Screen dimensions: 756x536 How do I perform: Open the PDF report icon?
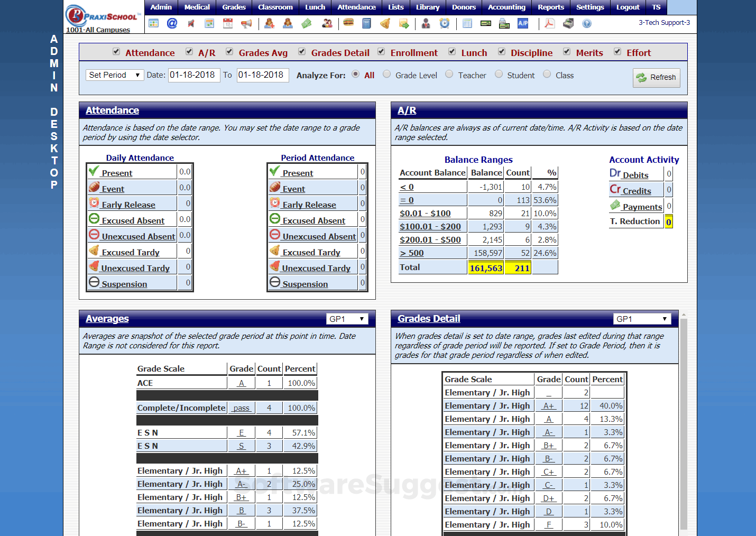coord(549,23)
